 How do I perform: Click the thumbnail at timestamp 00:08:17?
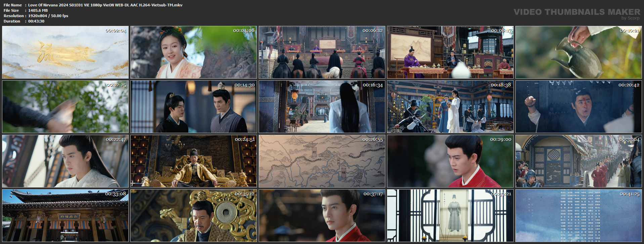click(x=450, y=52)
